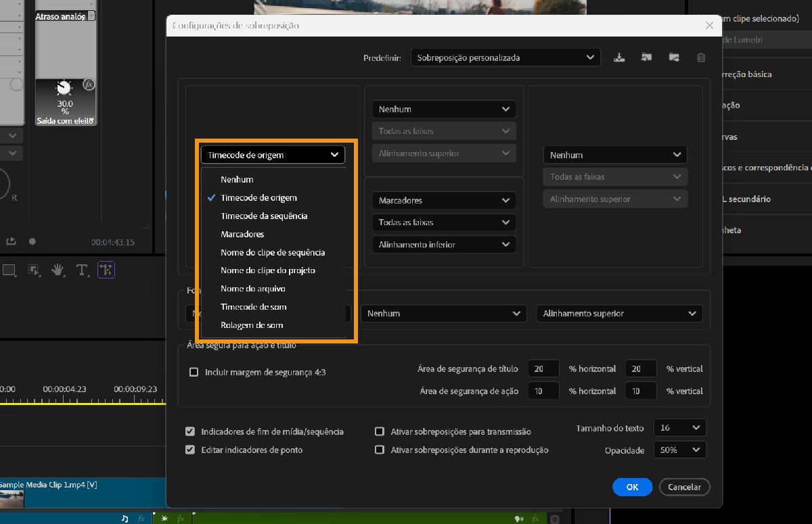Uncheck Editar indicadores de ponto
The width and height of the screenshot is (812, 524).
(x=190, y=450)
